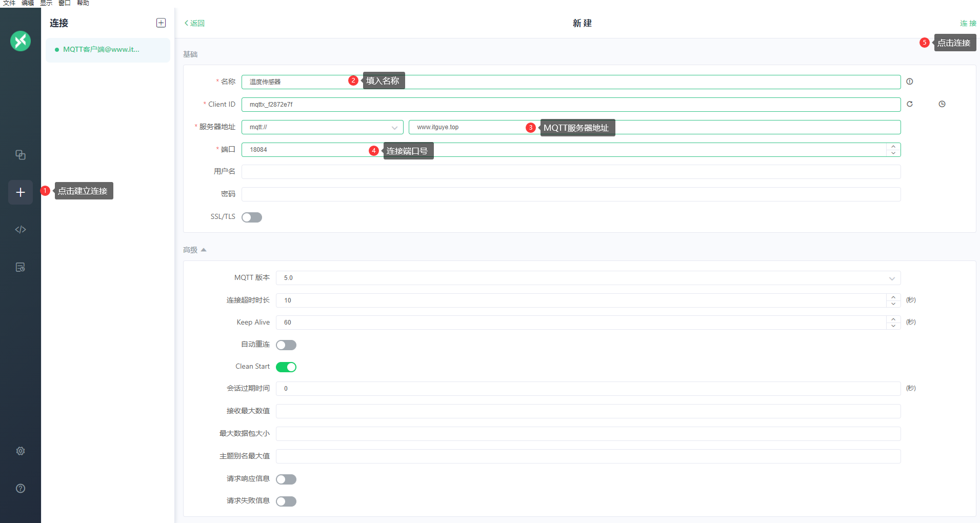Decrease 连接超时时长 value

point(893,304)
